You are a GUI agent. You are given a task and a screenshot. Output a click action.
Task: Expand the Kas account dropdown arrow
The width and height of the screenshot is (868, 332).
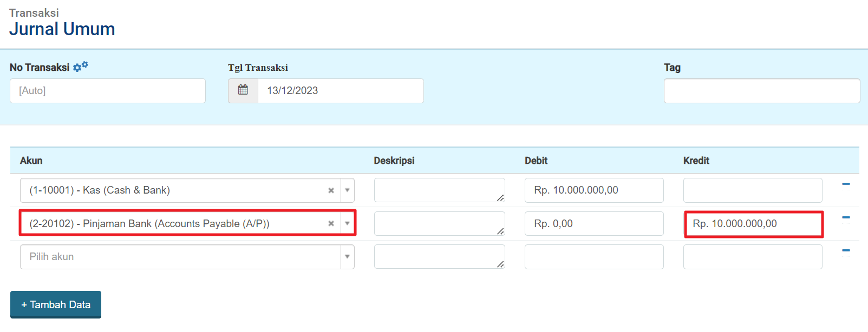pos(347,190)
